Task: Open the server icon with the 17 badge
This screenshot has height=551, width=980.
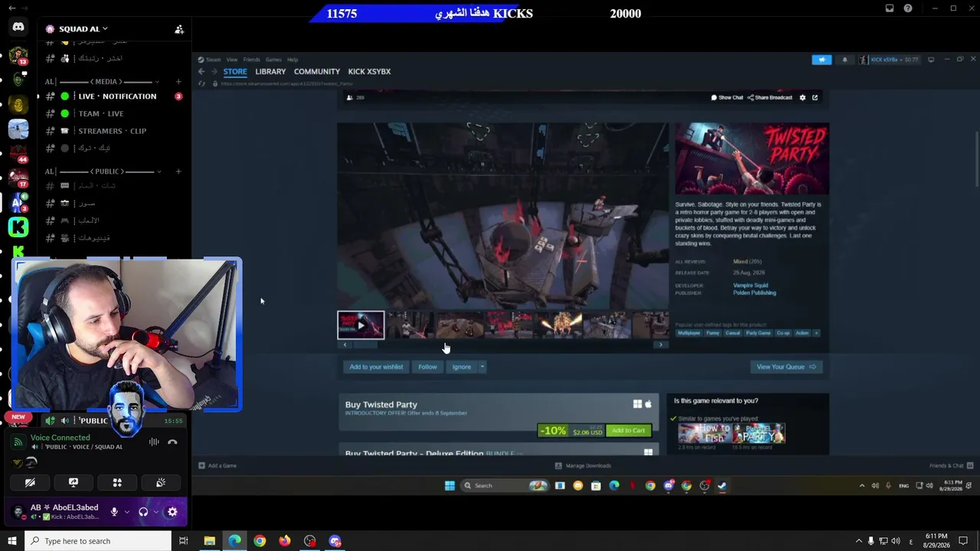Action: pos(18,178)
